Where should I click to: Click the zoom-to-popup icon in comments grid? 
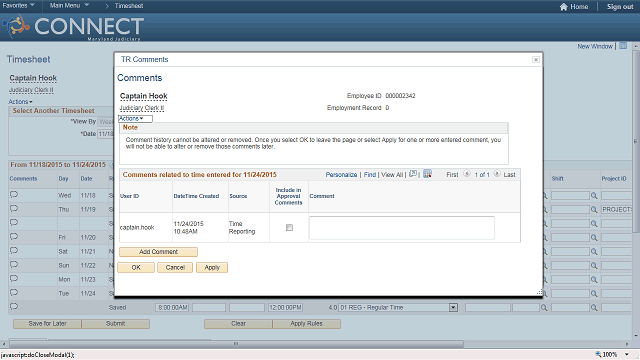(x=413, y=174)
